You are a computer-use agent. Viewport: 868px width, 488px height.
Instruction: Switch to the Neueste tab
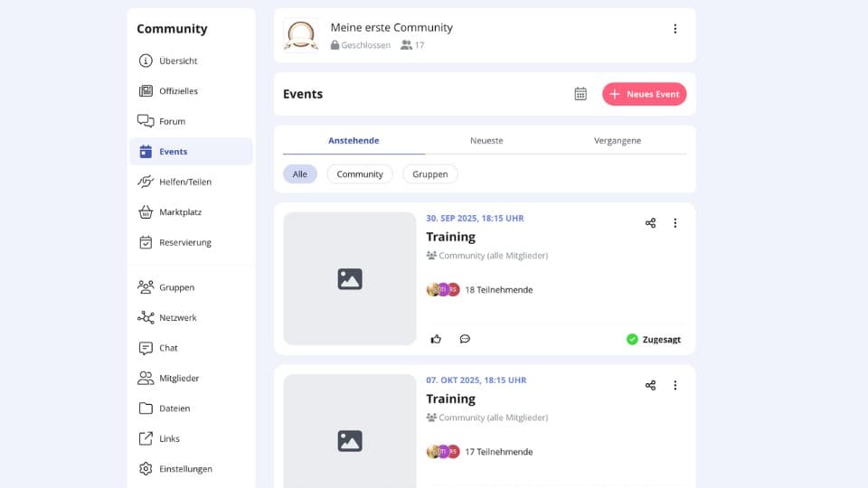(x=486, y=141)
